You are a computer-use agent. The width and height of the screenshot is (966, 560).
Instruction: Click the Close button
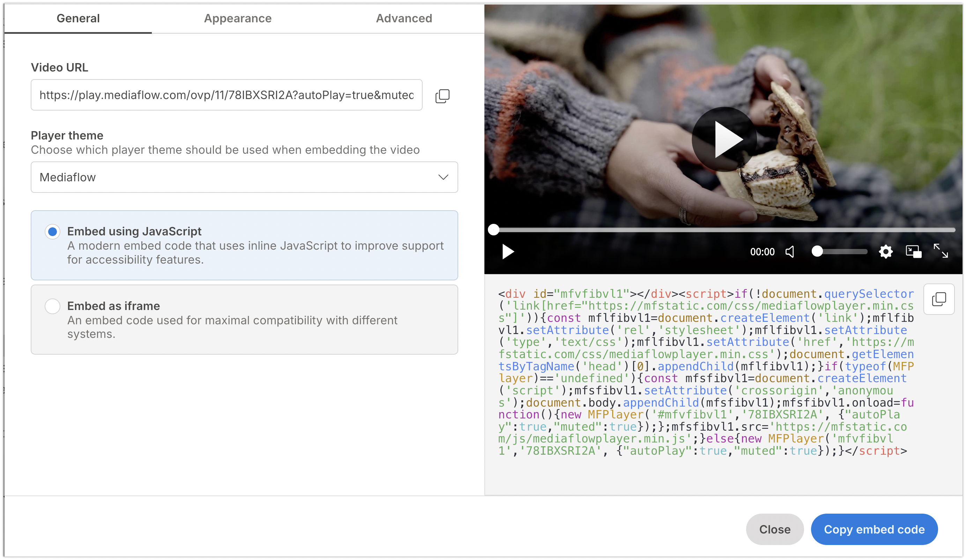774,529
